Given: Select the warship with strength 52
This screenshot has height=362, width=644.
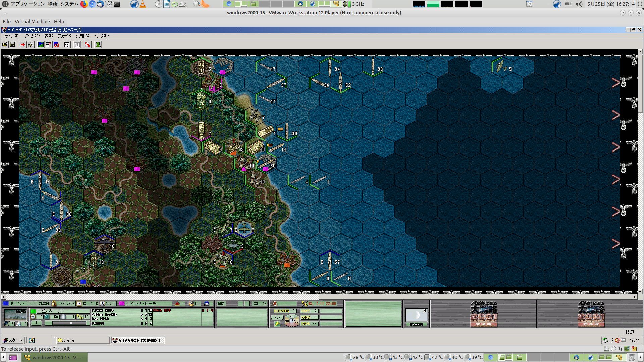Looking at the screenshot, I should (x=340, y=82).
